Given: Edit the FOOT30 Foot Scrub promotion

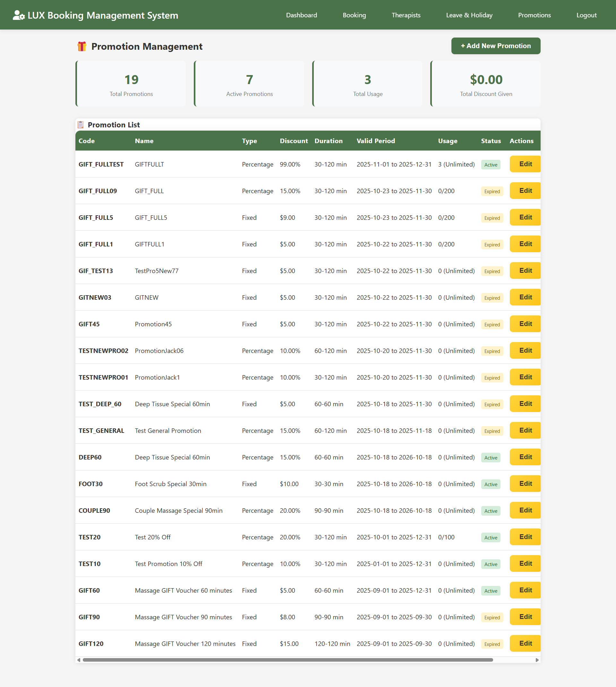Looking at the screenshot, I should tap(525, 484).
